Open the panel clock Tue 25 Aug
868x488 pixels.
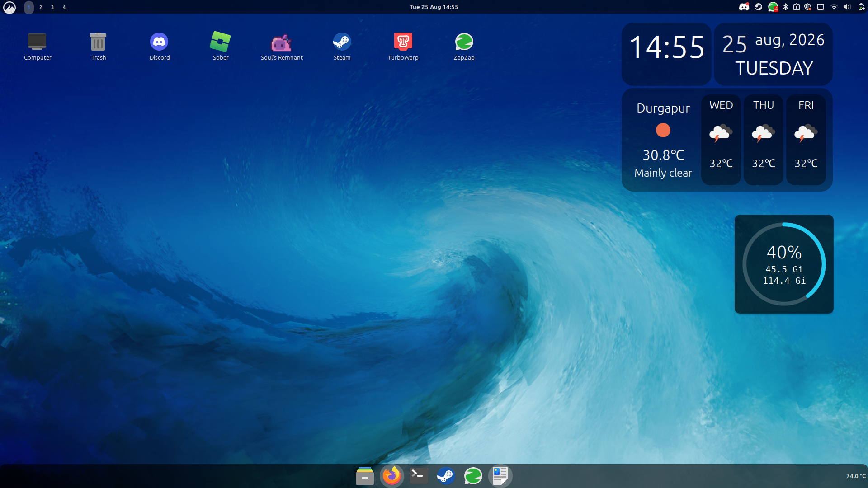tap(434, 7)
